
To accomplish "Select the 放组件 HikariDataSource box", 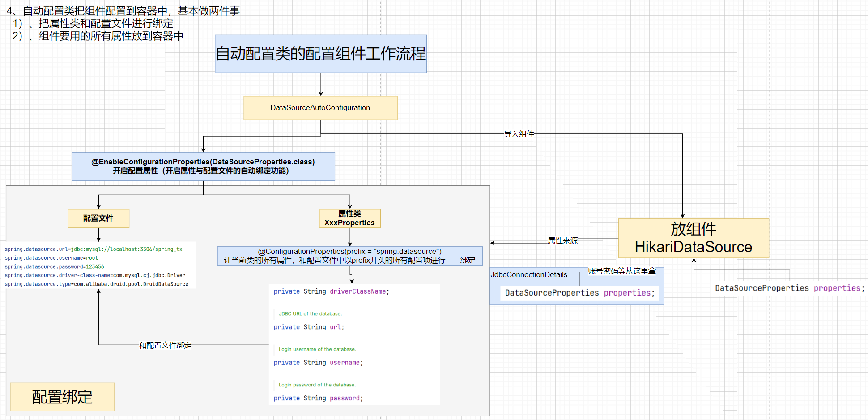I will coord(693,238).
